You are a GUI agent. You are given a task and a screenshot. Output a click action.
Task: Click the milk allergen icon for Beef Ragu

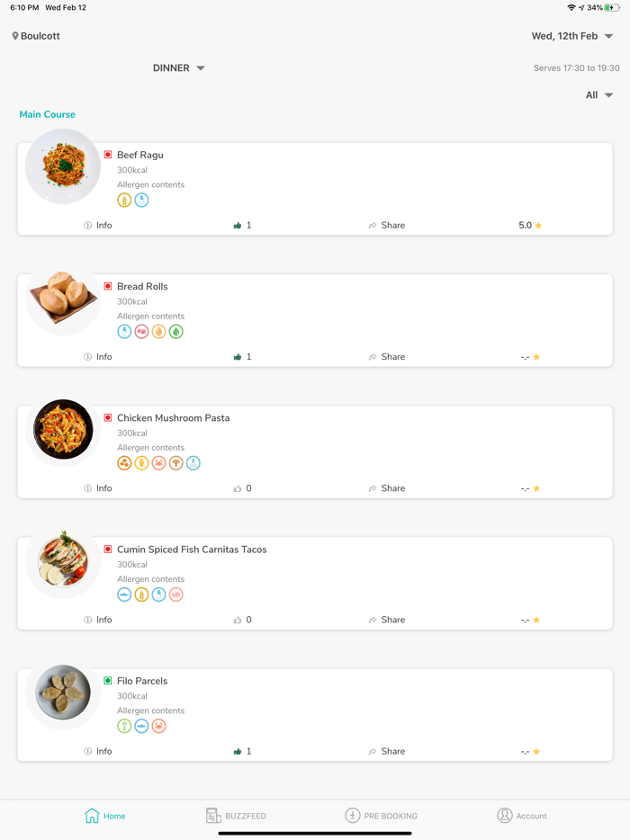point(141,200)
